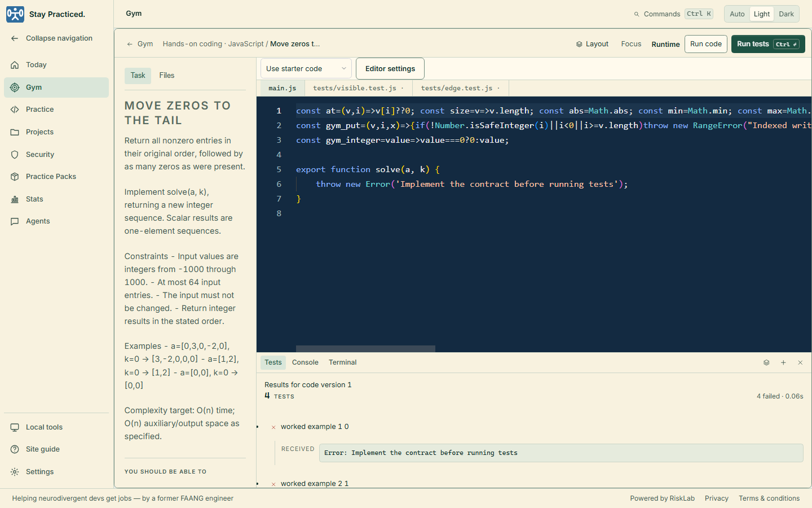Select the main.js editor tab
Viewport: 812px width, 508px height.
[282, 88]
